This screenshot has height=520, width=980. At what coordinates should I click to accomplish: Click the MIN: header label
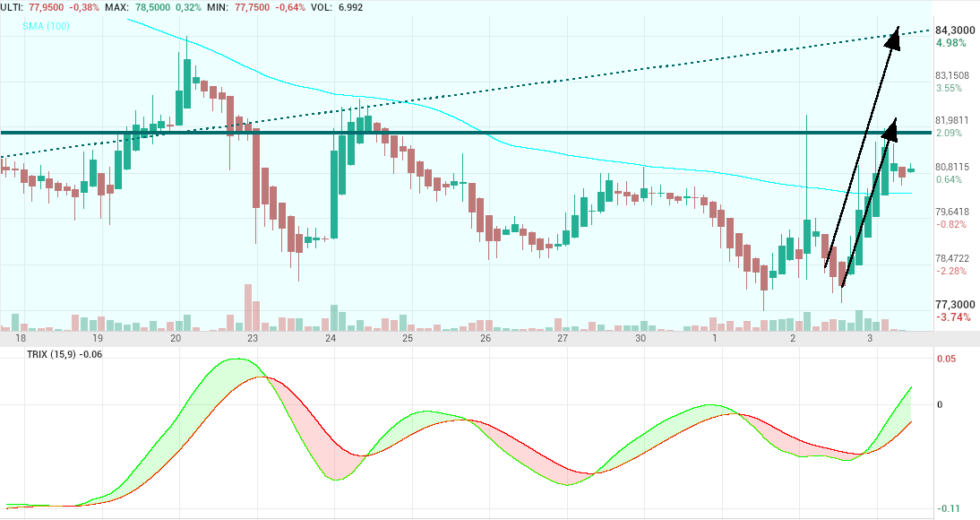[217, 7]
